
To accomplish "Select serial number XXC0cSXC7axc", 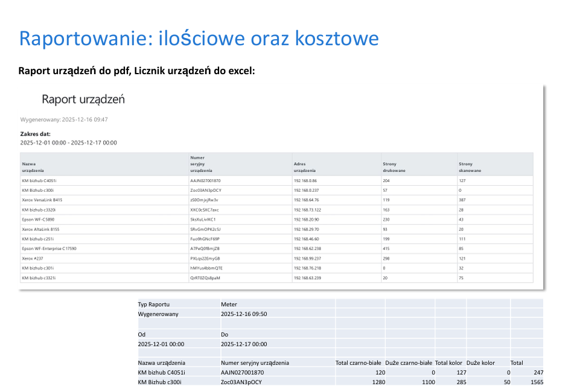I will [204, 210].
